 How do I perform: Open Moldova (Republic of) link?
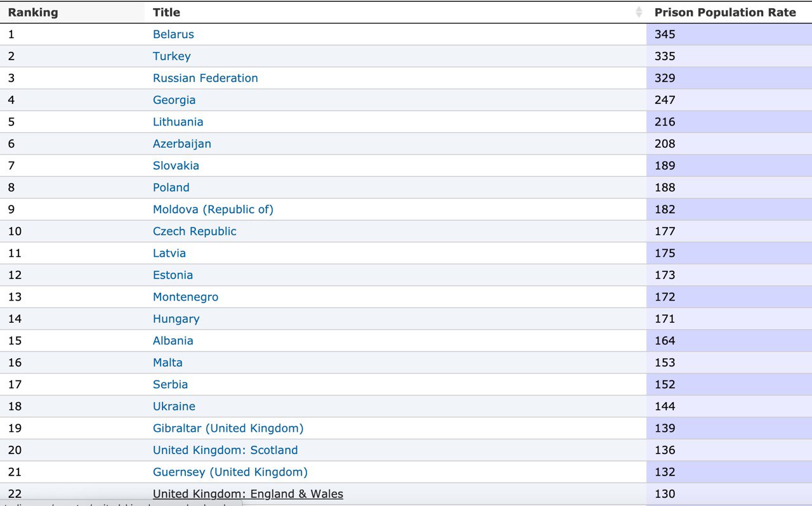tap(213, 209)
